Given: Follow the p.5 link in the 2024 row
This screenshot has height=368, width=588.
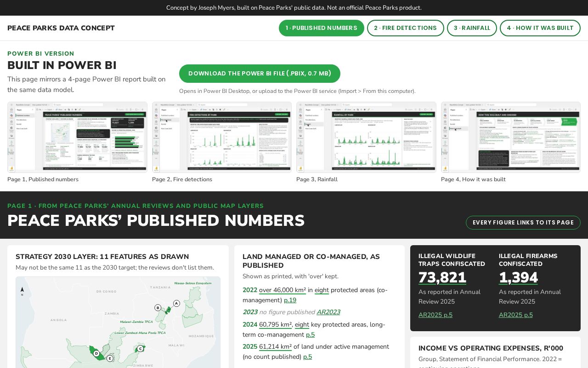Looking at the screenshot, I should pos(310,335).
